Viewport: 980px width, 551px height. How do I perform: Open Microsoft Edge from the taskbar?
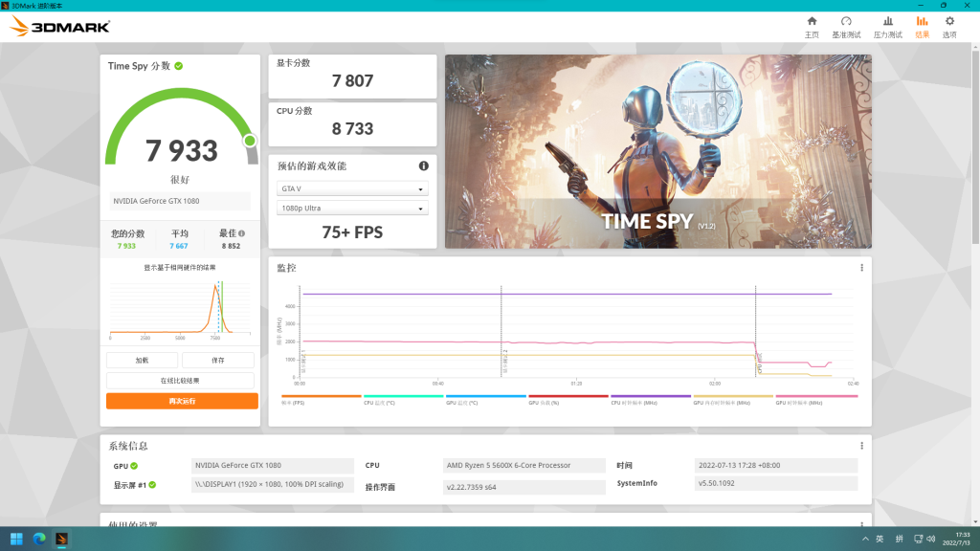click(39, 539)
